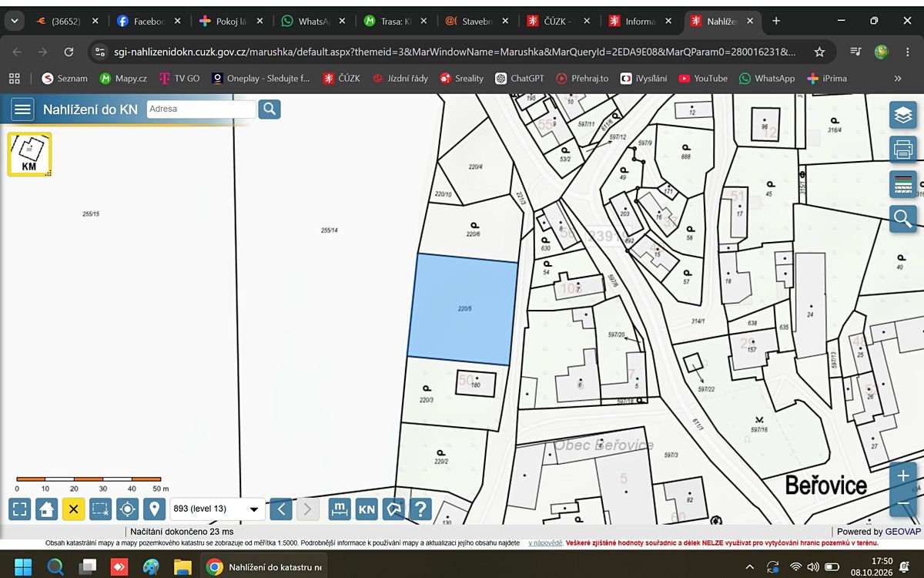Click the print map icon
This screenshot has height=578, width=924.
click(x=902, y=149)
